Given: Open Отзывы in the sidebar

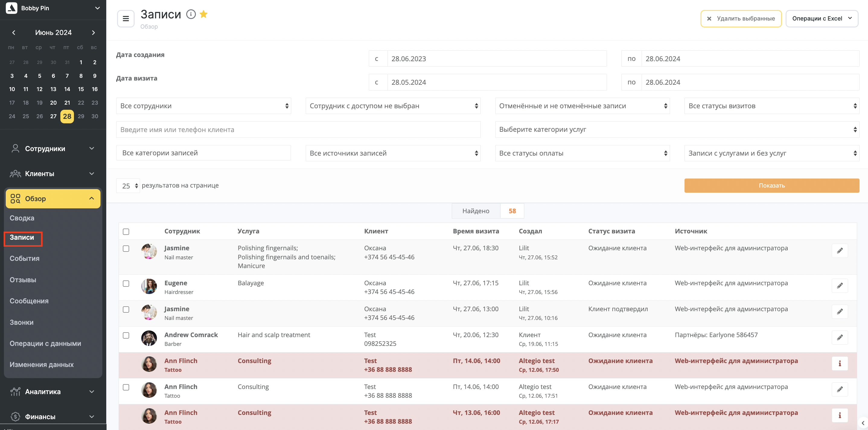Looking at the screenshot, I should coord(23,280).
